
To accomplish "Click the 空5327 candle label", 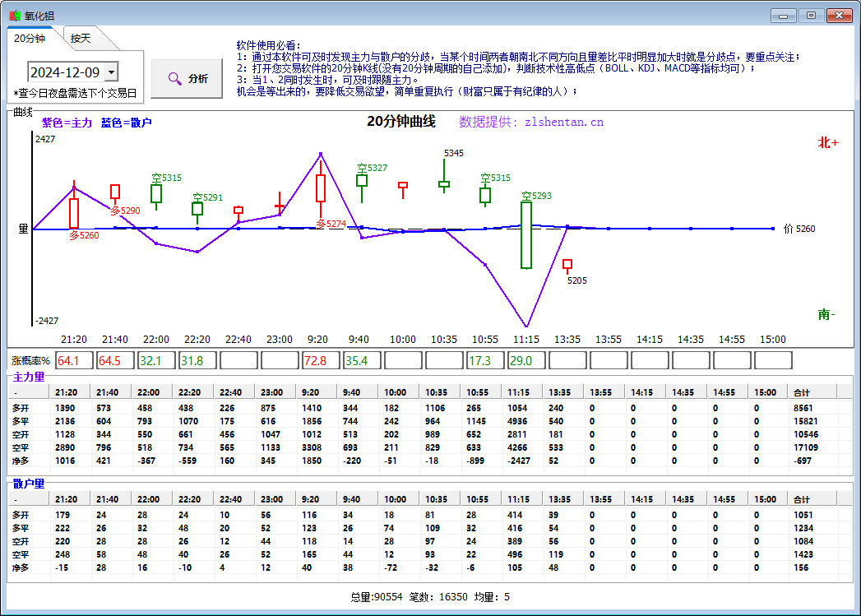I will [x=373, y=168].
